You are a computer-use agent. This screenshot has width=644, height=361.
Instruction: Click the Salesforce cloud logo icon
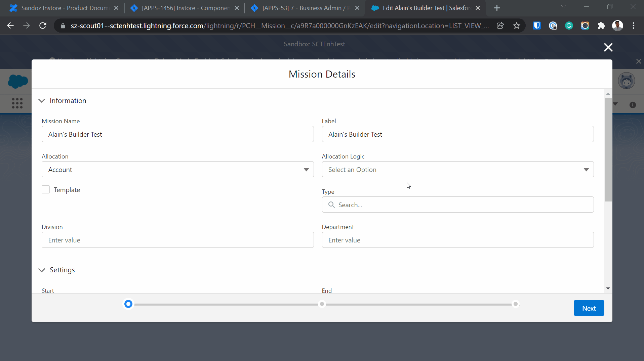click(18, 81)
